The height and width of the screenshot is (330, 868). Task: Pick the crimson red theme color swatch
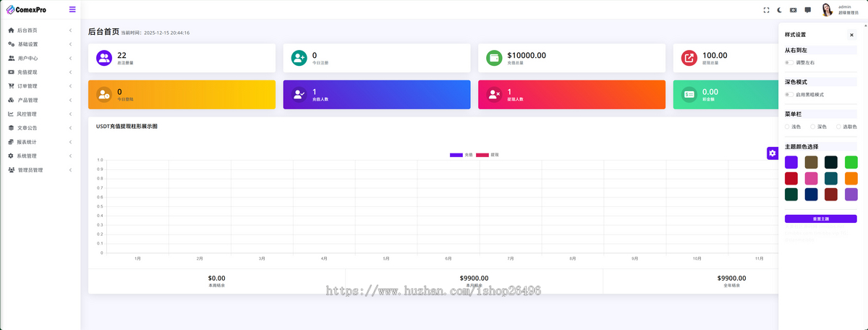[791, 178]
